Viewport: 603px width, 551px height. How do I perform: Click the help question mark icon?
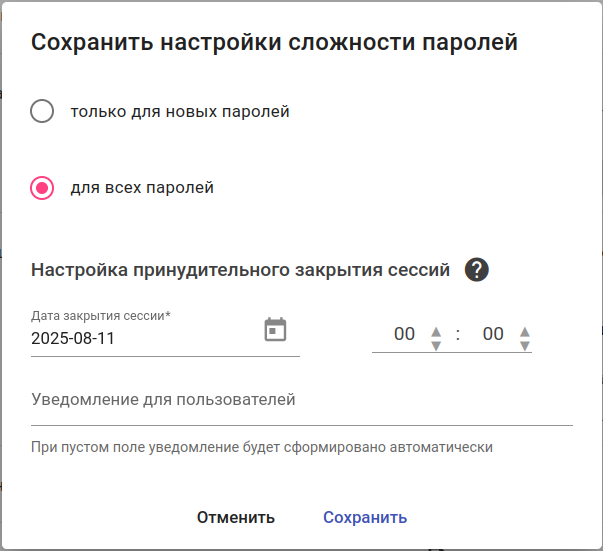pyautogui.click(x=476, y=269)
